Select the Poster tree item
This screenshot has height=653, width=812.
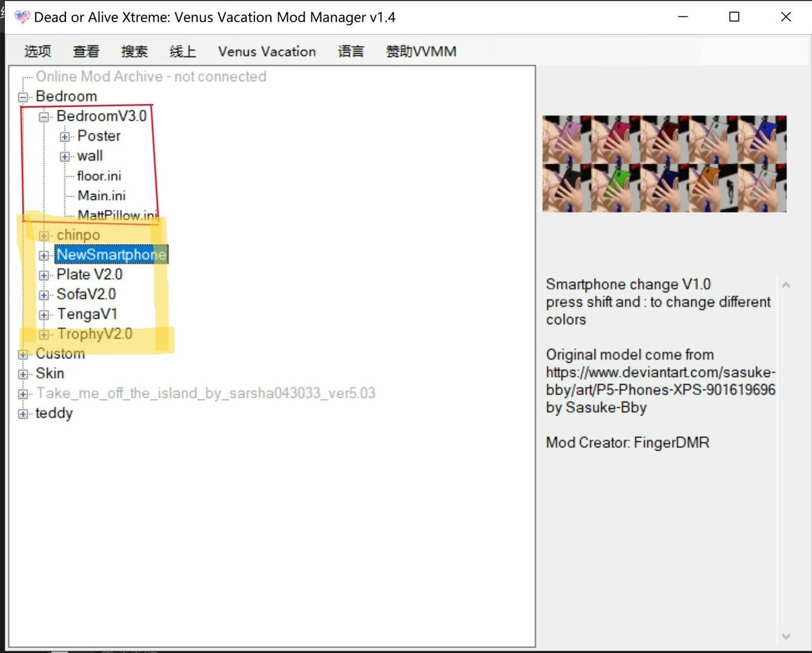[99, 135]
